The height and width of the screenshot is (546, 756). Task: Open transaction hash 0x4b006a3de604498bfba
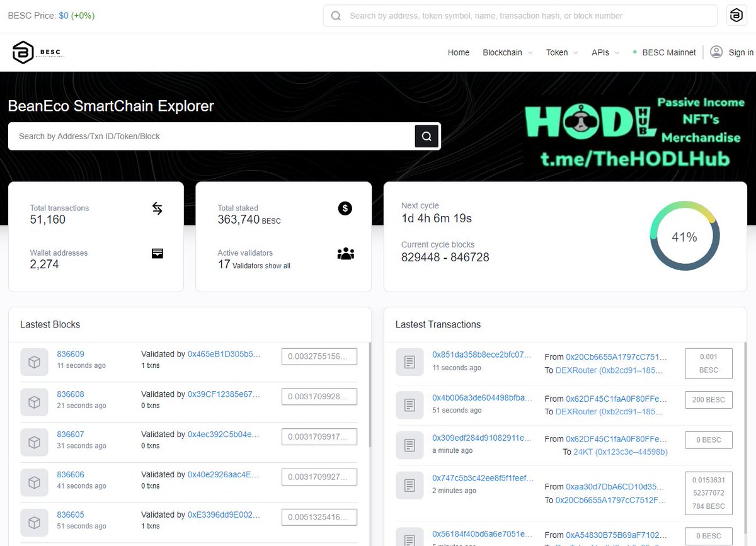pos(482,398)
